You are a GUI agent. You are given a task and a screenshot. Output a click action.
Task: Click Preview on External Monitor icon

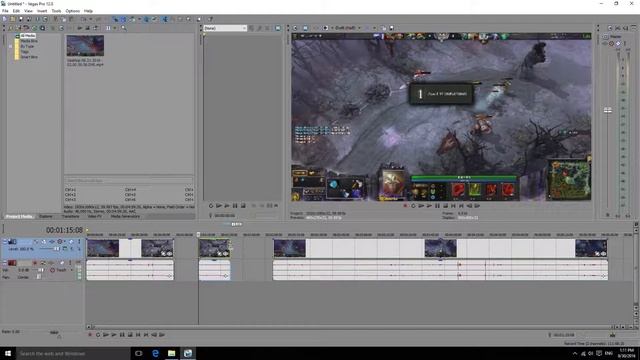[x=305, y=28]
